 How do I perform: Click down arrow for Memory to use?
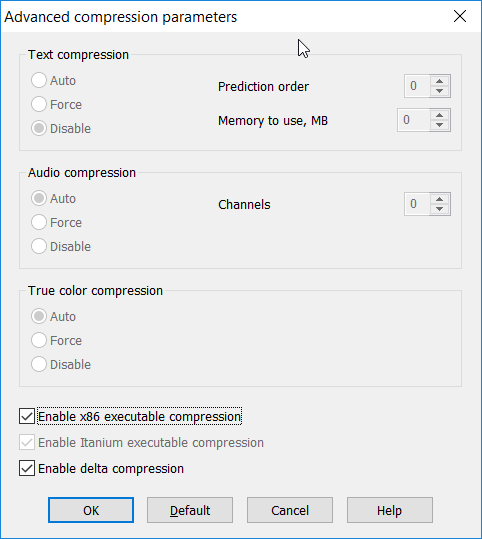pyautogui.click(x=439, y=125)
